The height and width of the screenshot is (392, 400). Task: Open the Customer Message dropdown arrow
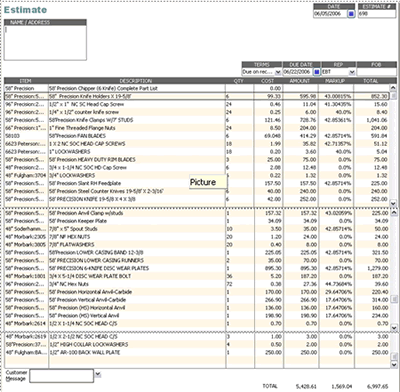[x=98, y=374]
